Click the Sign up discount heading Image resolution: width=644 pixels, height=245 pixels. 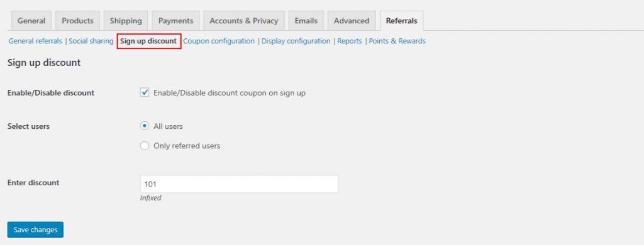44,63
